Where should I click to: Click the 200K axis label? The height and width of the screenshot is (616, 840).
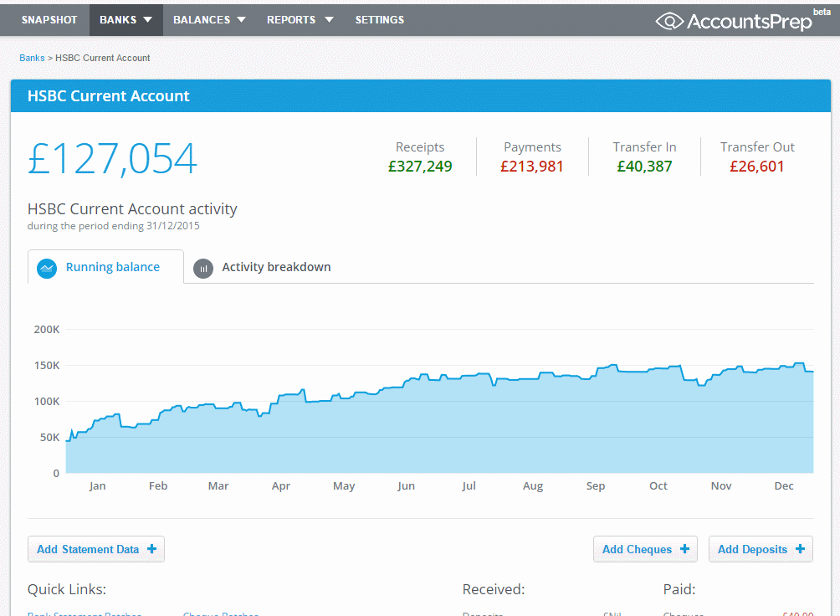coord(47,329)
